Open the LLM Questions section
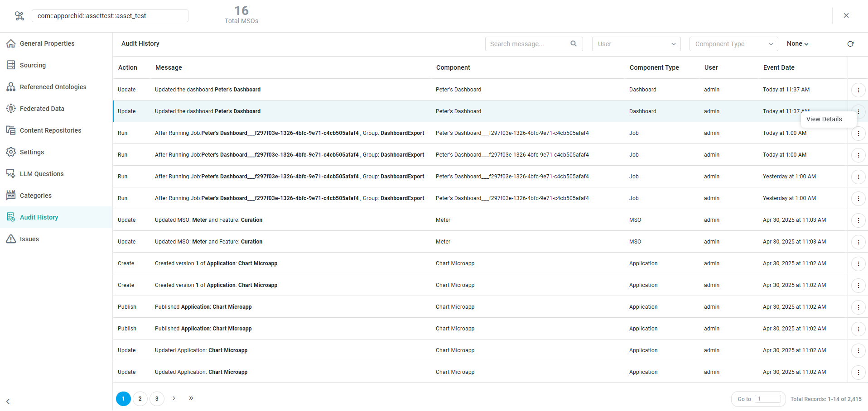The height and width of the screenshot is (411, 868). (41, 174)
